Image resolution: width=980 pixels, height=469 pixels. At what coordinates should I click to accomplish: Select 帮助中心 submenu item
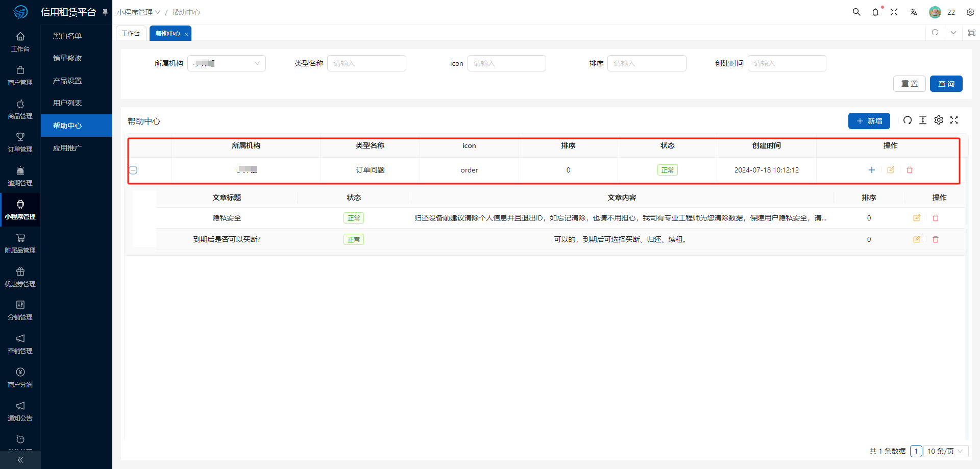[x=77, y=126]
